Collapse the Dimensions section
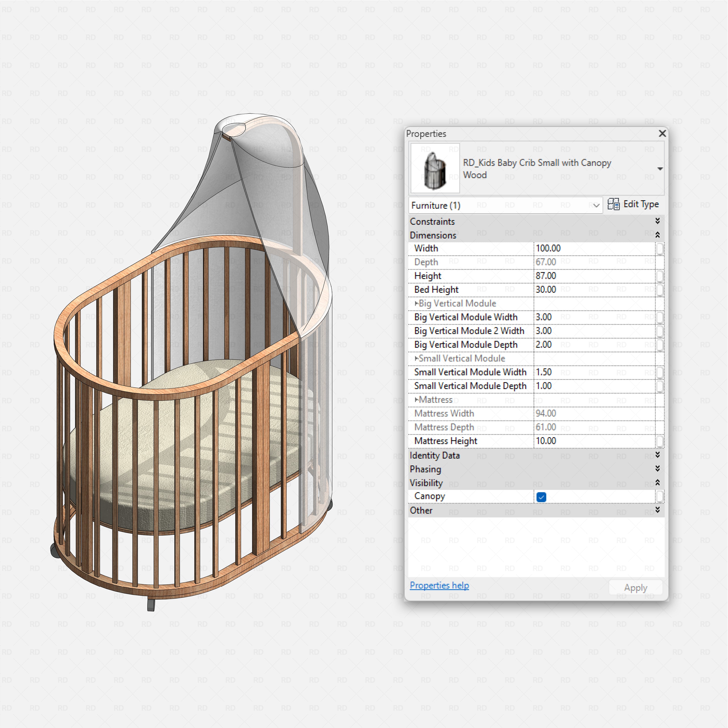The width and height of the screenshot is (728, 728). 657,235
